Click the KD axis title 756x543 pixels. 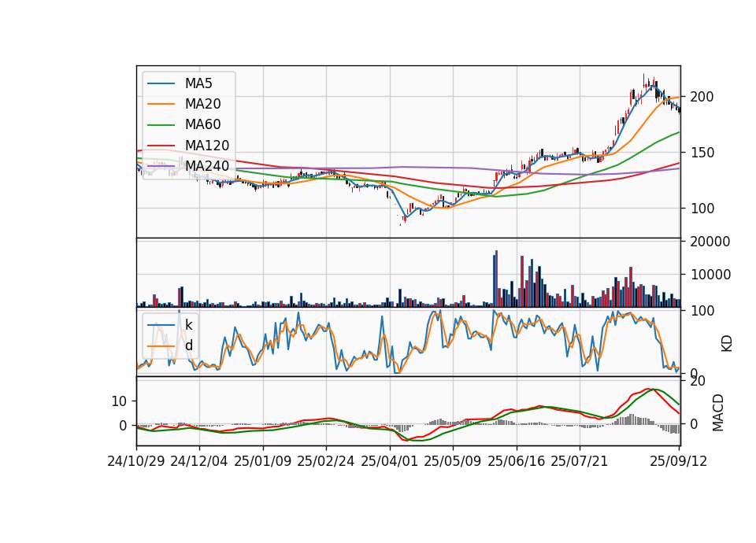click(x=727, y=344)
